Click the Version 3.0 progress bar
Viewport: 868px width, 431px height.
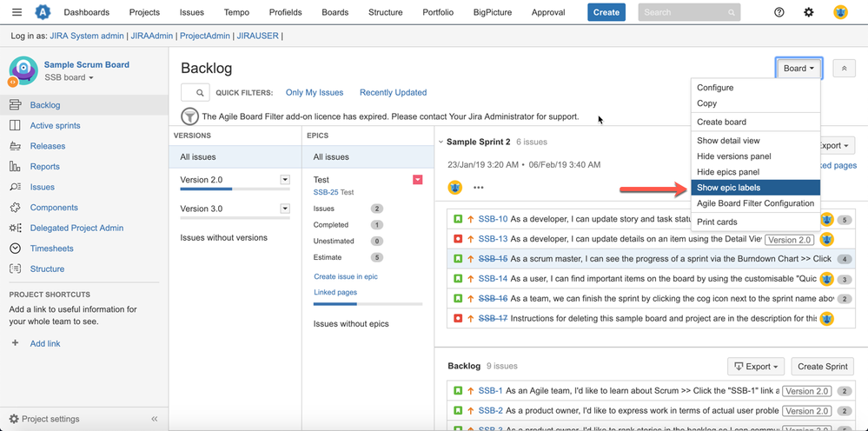click(235, 219)
